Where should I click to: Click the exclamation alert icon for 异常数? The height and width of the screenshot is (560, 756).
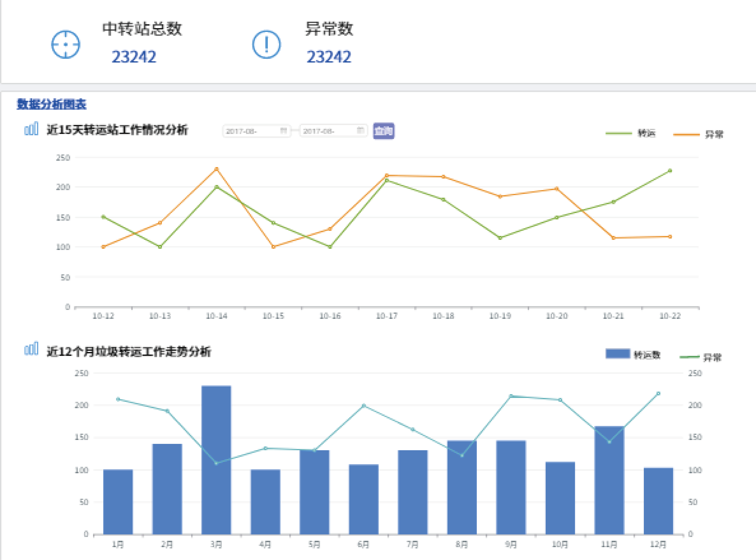(x=266, y=44)
